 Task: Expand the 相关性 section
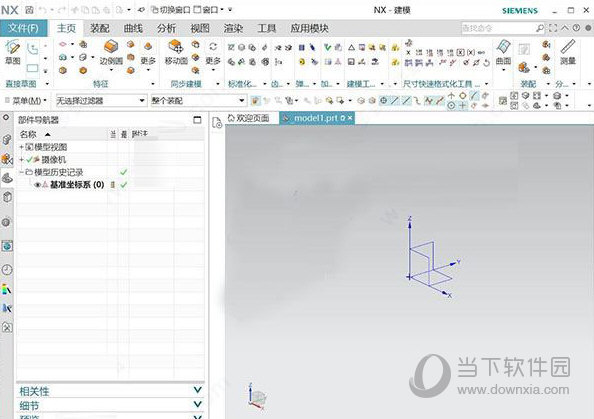[x=110, y=390]
